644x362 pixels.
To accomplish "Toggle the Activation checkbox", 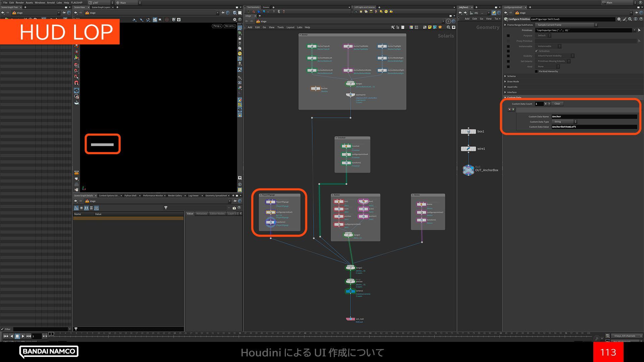I will [536, 51].
